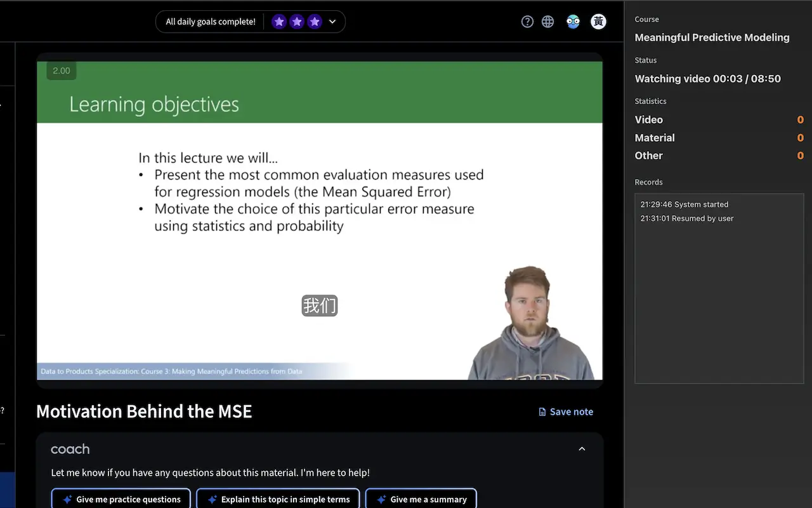
Task: Expand the daily goals chevron dropdown
Action: coord(332,22)
